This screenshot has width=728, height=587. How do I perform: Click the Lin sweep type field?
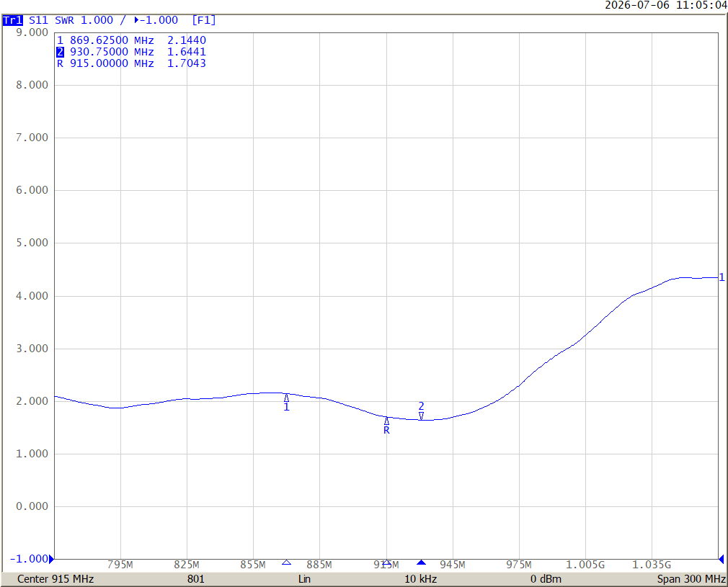[x=305, y=579]
